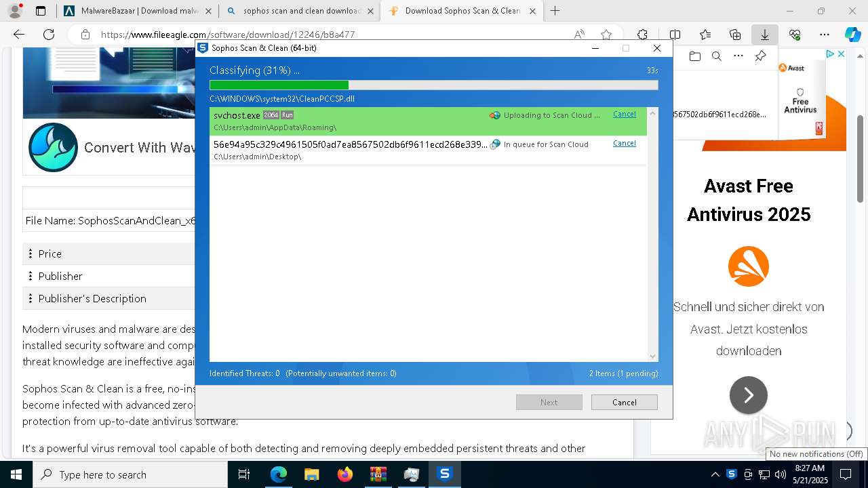Viewport: 868px width, 488px height.
Task: Open WinRAR from the taskbar
Action: [378, 474]
